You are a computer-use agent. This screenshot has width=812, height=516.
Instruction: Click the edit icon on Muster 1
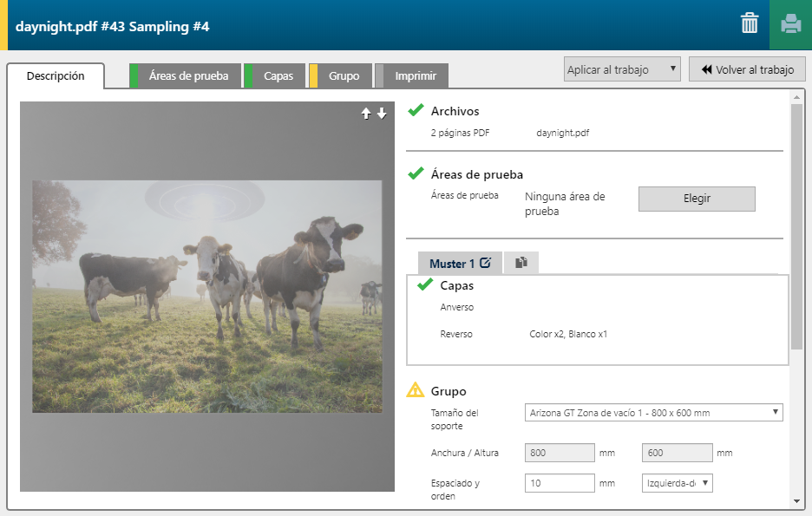[485, 263]
